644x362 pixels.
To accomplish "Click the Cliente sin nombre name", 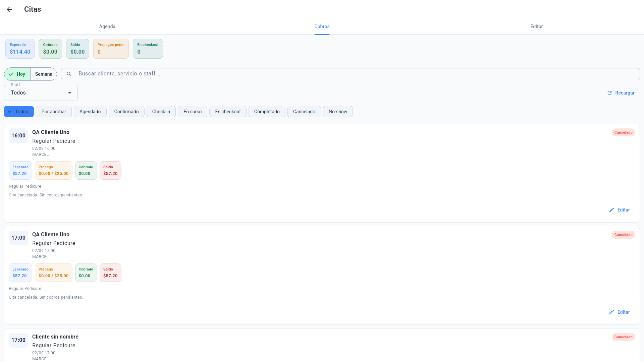I will click(55, 337).
